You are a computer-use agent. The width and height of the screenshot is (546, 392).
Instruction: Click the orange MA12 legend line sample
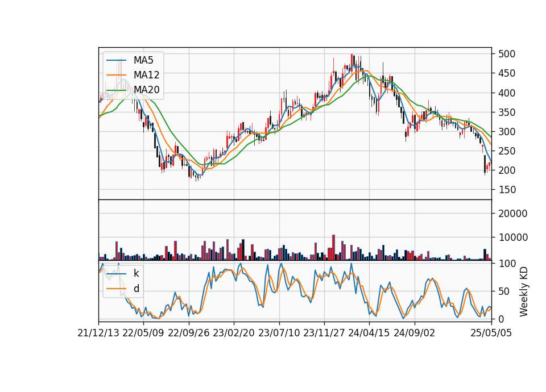click(x=116, y=75)
